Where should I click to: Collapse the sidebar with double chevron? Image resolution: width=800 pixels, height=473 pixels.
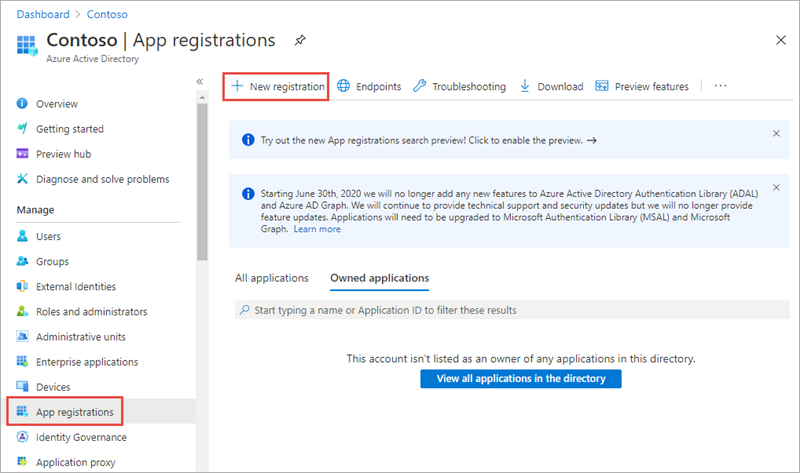point(200,81)
